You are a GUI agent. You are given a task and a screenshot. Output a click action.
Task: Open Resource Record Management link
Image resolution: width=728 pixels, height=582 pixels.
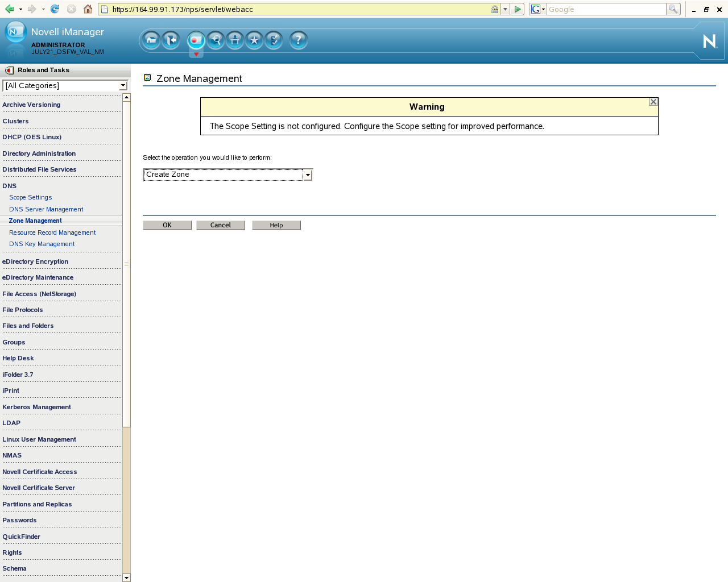pos(52,232)
